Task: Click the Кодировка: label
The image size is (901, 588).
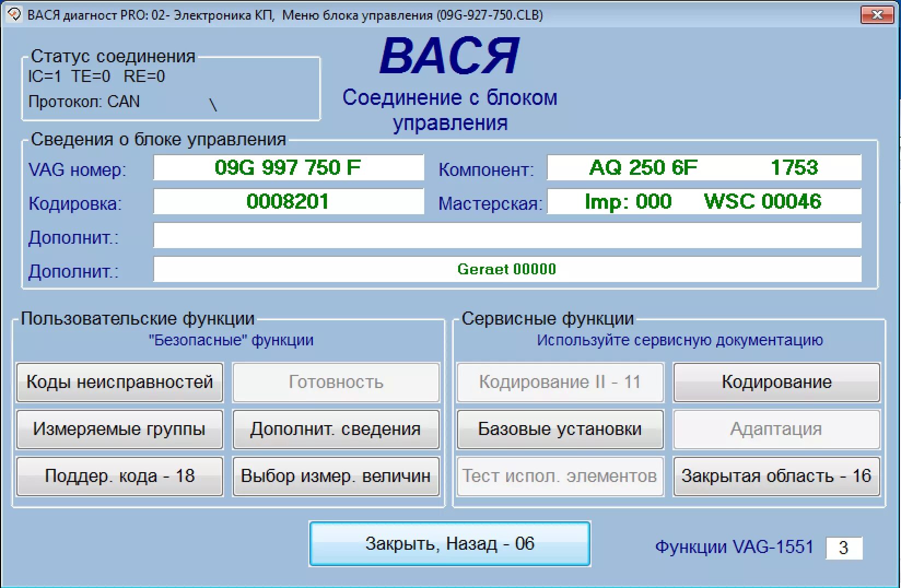Action: coord(75,204)
